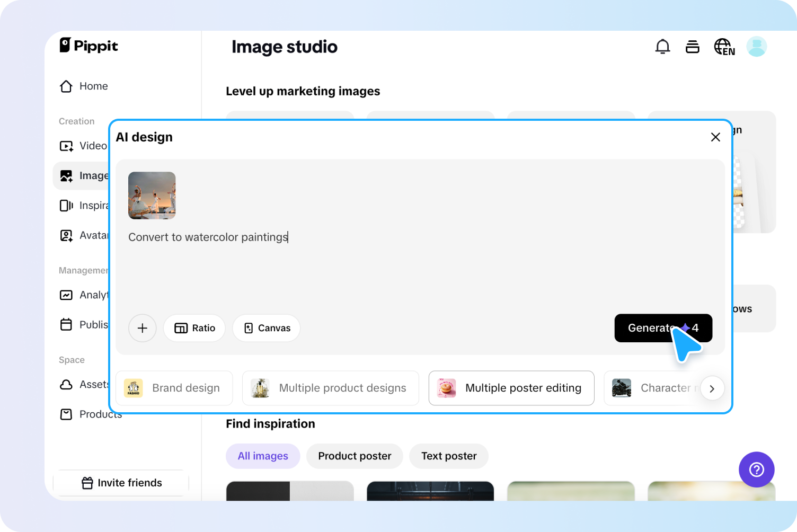This screenshot has width=797, height=532.
Task: Select the Multiple poster editing preset
Action: [x=511, y=388]
